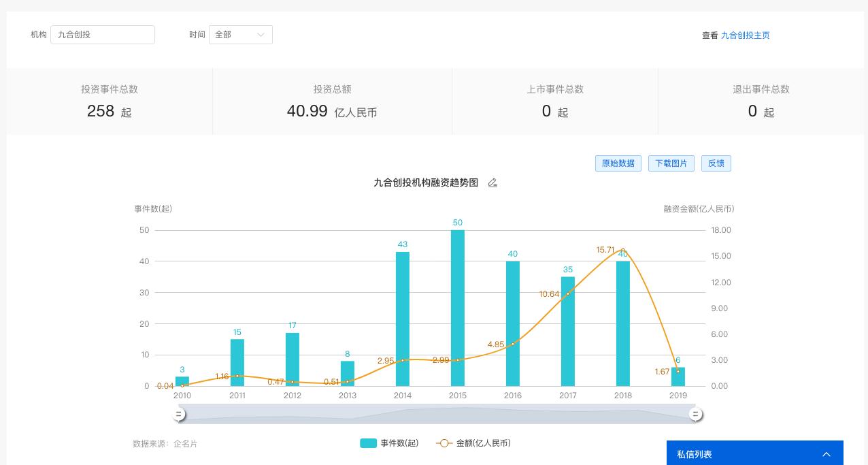Viewport: 868px width, 465px height.
Task: Click the 10.64 data point on 2017
Action: [568, 293]
